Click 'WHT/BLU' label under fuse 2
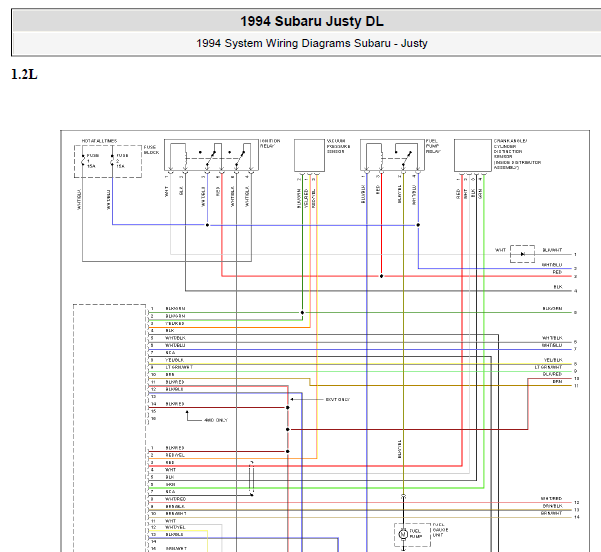This screenshot has height=552, width=601. pos(108,199)
